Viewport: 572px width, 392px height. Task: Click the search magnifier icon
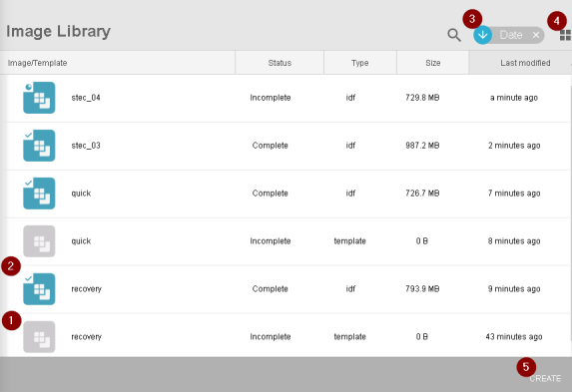[x=454, y=35]
